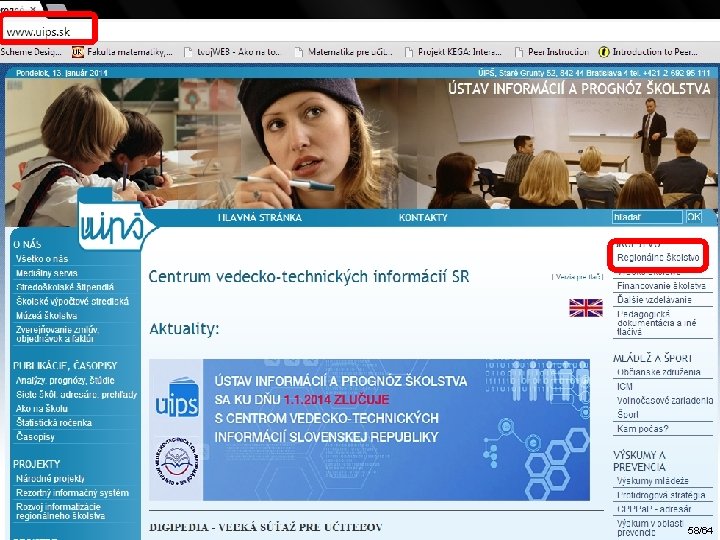
Task: Open Štatistická ročenka link
Action: pyautogui.click(x=54, y=422)
